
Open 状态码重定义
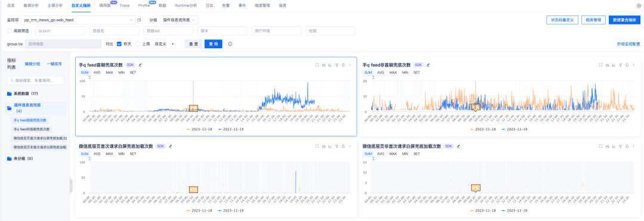[x=562, y=20]
